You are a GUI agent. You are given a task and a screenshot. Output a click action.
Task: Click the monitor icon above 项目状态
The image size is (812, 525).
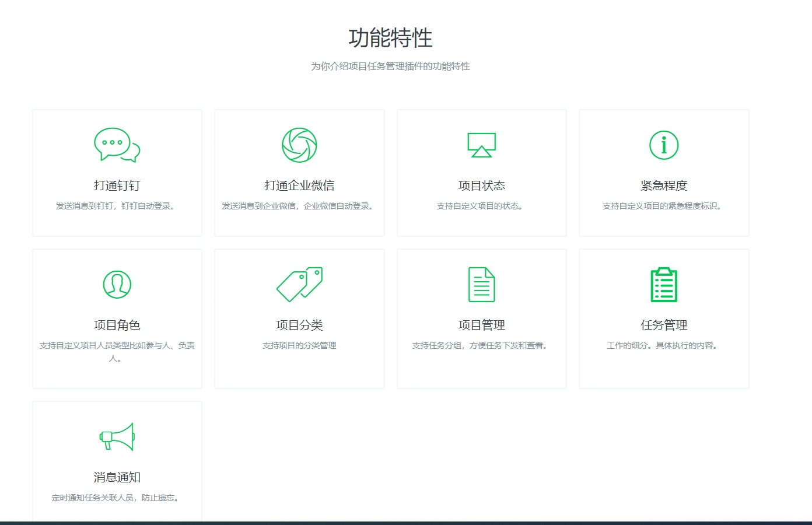coord(481,145)
